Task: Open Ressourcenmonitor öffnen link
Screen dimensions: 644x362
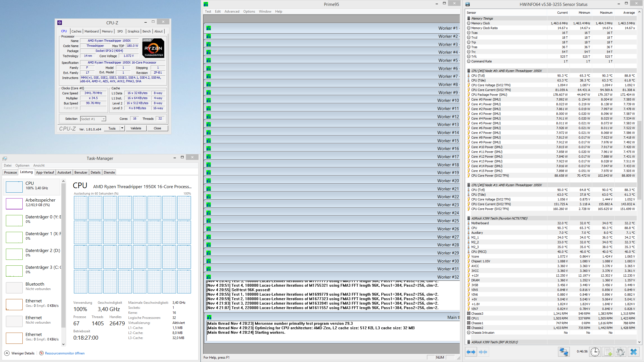Action: 65,353
